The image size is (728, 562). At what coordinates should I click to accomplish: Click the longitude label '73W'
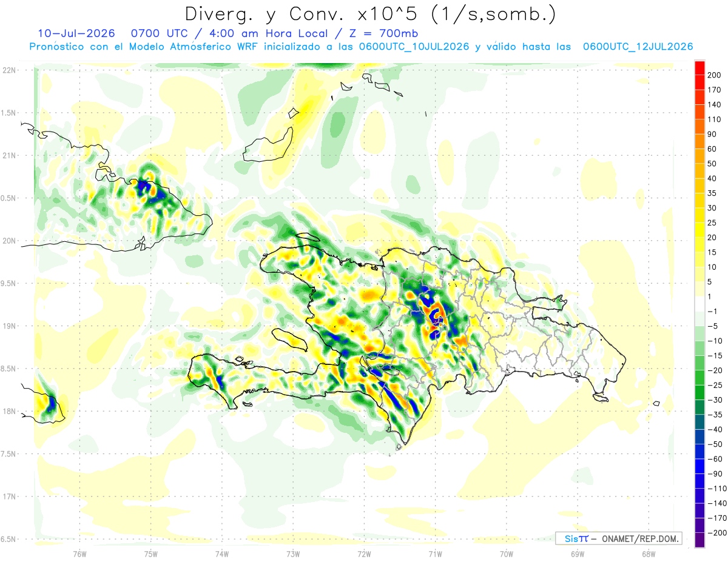(293, 554)
